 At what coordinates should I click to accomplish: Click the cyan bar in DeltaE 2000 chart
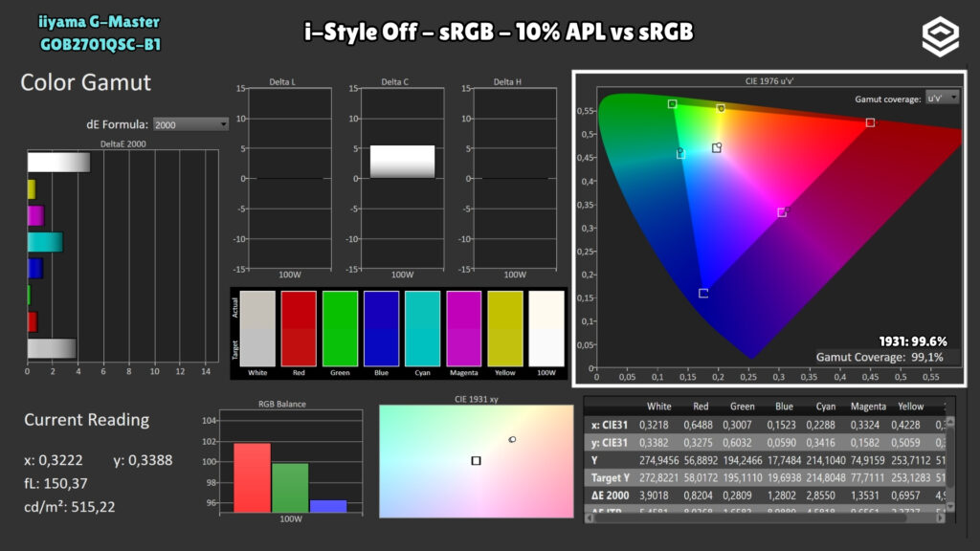[45, 242]
